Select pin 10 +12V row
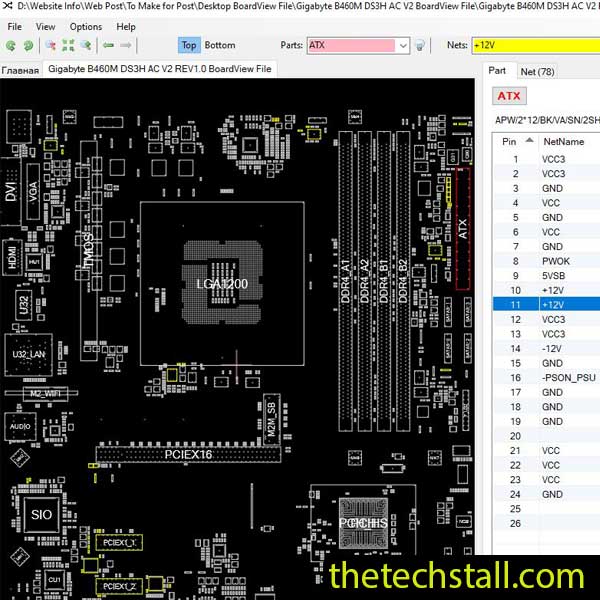 coord(546,290)
